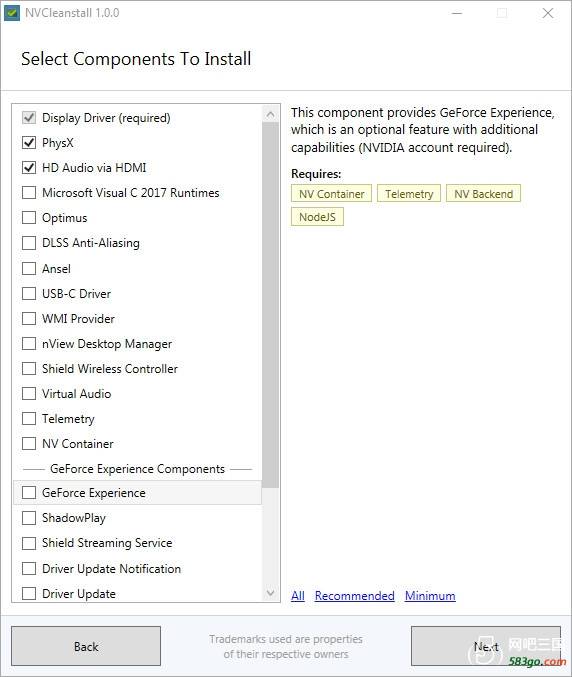Check the Optimus component
The width and height of the screenshot is (572, 677).
29,218
